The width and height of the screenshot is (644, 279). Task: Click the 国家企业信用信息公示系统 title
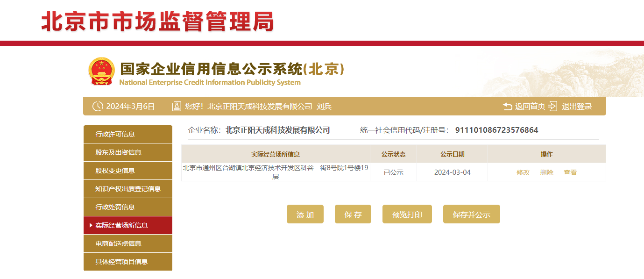pos(232,69)
